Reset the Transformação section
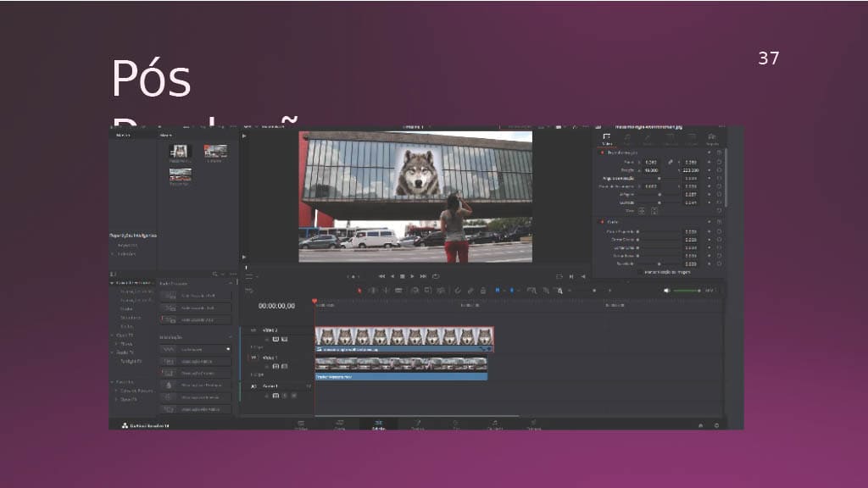Screen dimensions: 868x488 click(719, 152)
